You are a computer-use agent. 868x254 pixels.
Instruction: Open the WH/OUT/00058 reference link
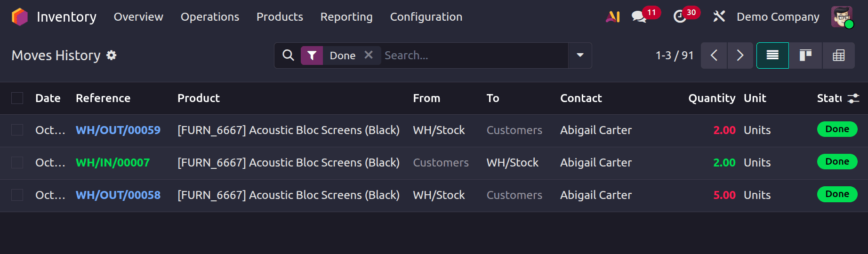point(118,195)
